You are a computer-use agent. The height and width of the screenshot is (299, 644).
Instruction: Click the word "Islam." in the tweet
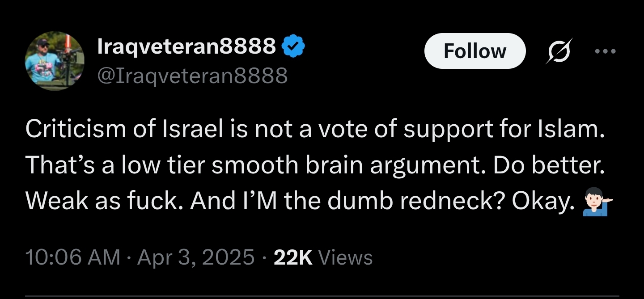click(573, 129)
